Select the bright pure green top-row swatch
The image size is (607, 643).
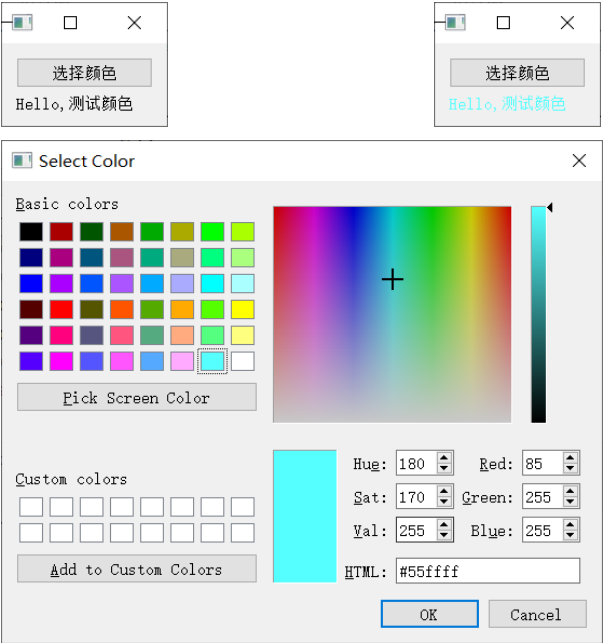click(212, 232)
